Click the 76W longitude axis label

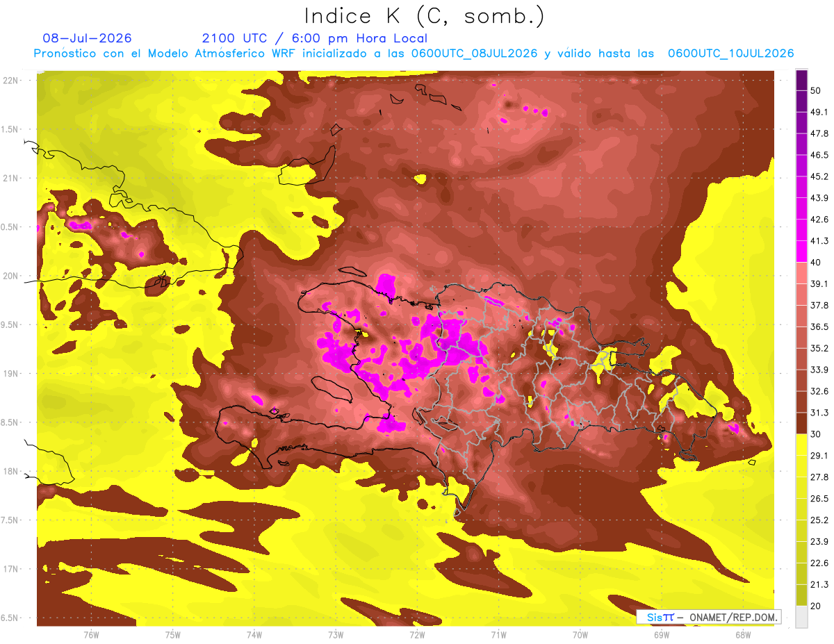tap(91, 635)
